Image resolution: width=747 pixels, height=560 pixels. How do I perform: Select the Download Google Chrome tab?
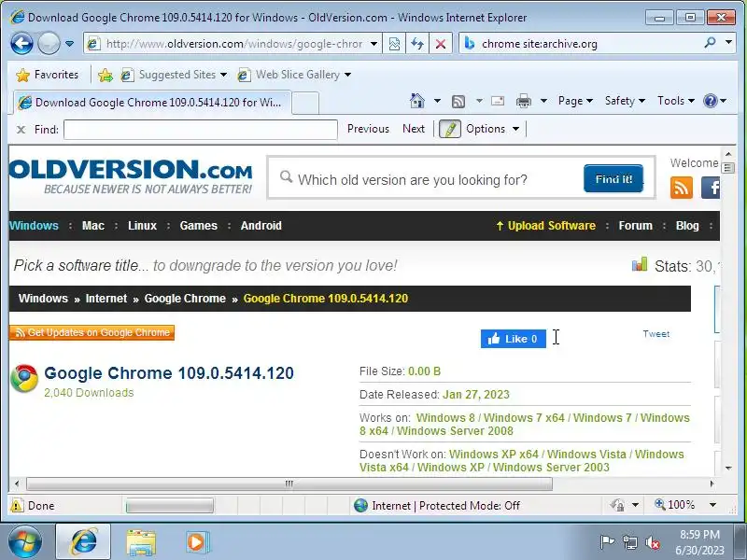click(151, 103)
